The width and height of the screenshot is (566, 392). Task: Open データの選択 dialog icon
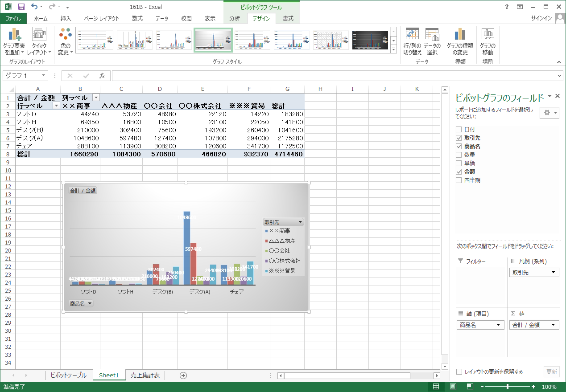432,35
